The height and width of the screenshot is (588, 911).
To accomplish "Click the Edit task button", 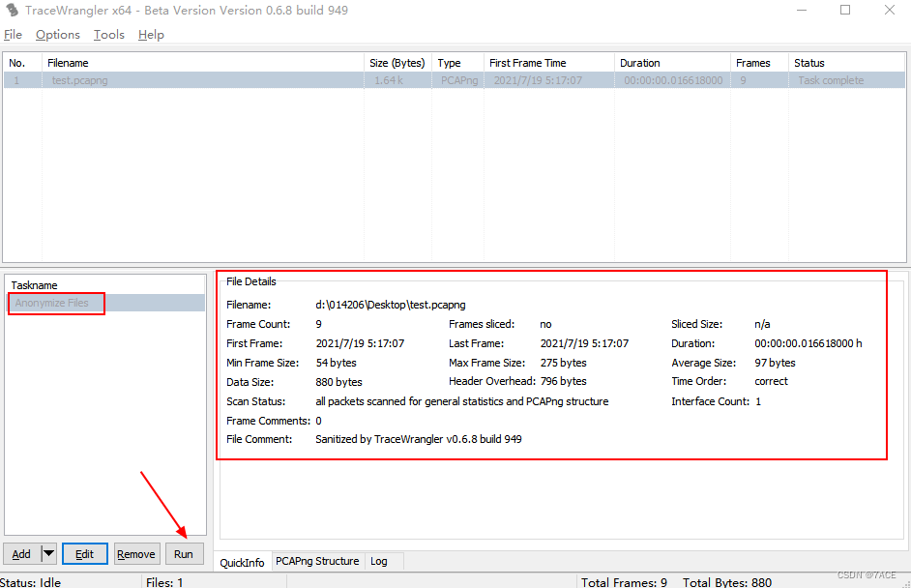I will tap(85, 554).
